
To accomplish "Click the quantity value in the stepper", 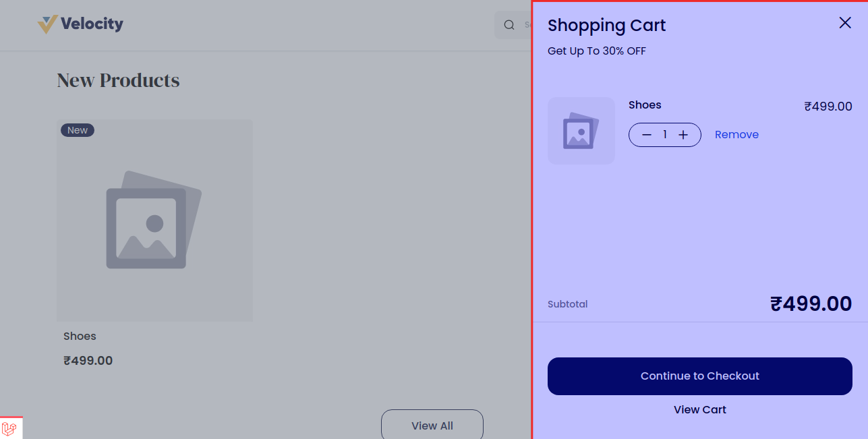I will (665, 135).
